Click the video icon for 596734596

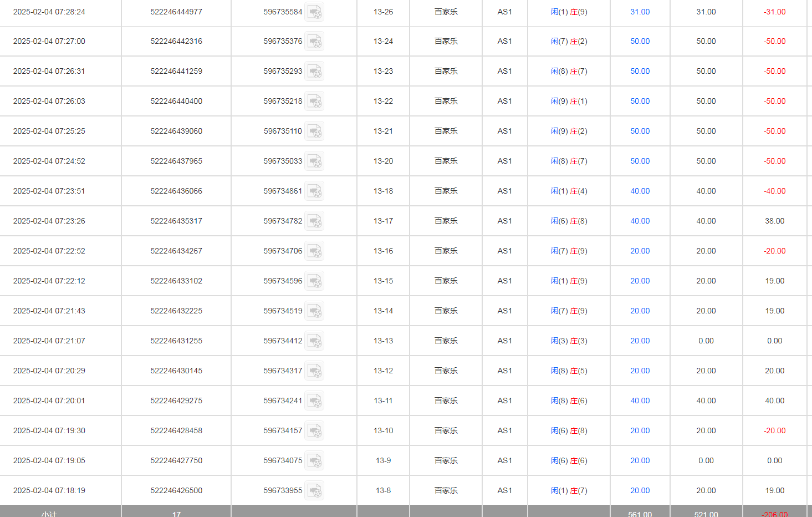(314, 281)
